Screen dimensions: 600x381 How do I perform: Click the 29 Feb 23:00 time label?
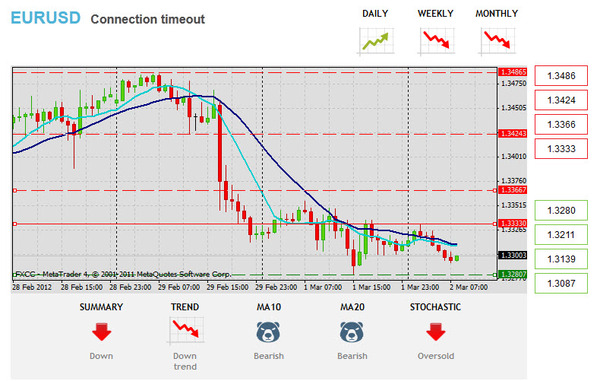click(x=276, y=287)
